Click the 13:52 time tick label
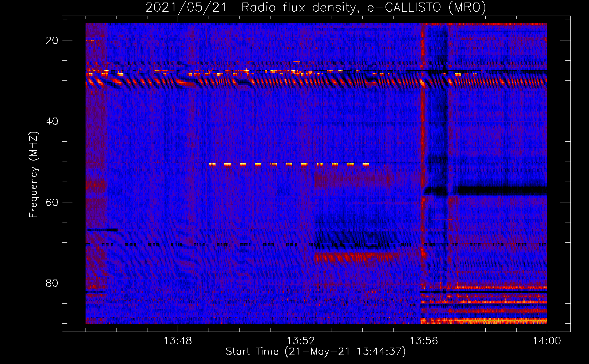The width and height of the screenshot is (589, 364). (301, 341)
